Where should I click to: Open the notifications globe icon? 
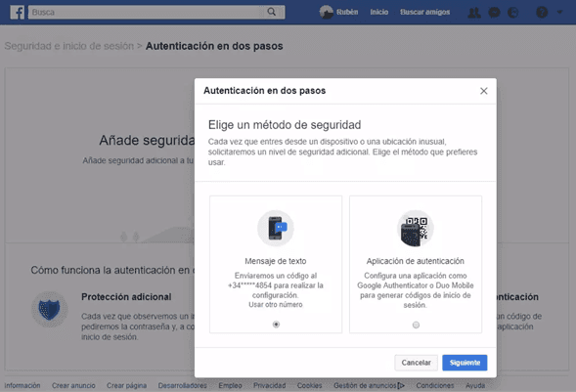(x=513, y=13)
